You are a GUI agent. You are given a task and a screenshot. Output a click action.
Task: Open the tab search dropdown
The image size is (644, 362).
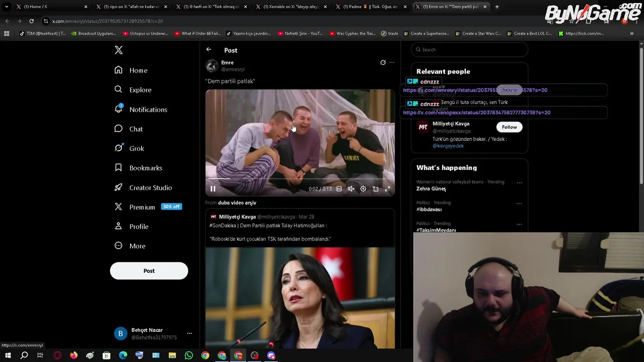[x=7, y=7]
